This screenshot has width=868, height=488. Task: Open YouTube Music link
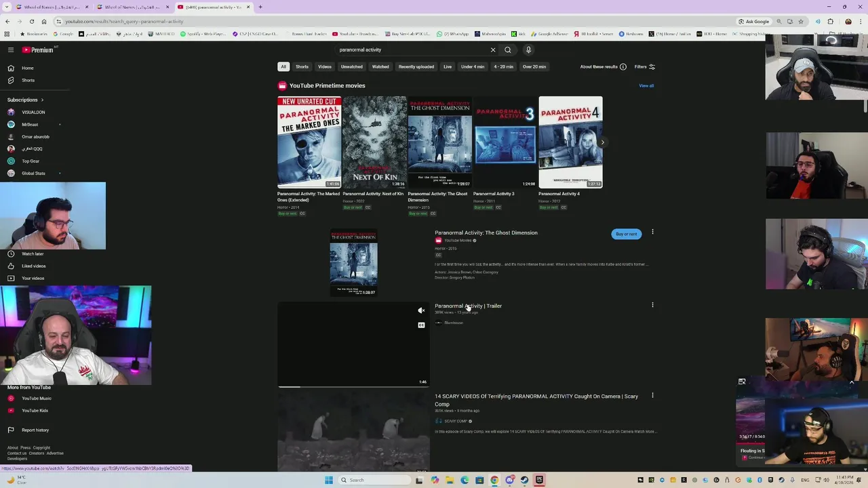point(36,398)
